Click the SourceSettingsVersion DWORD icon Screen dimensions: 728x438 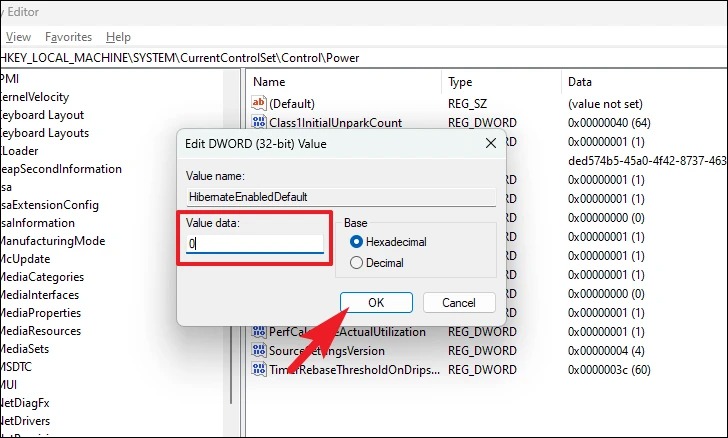[x=259, y=350]
